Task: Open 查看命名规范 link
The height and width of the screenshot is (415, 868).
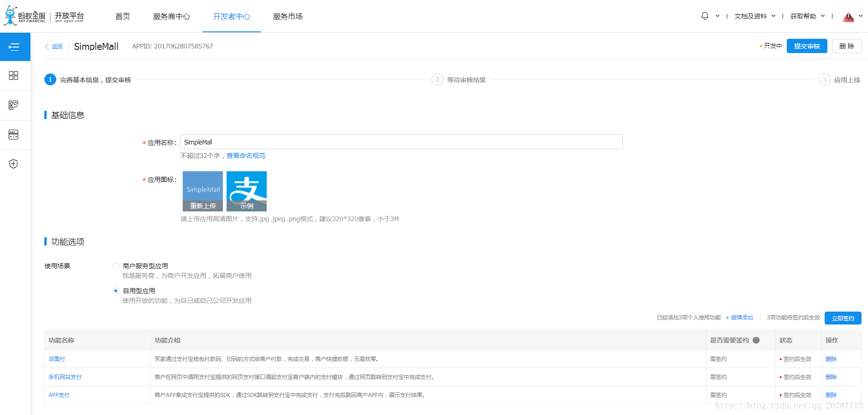Action: [x=246, y=156]
